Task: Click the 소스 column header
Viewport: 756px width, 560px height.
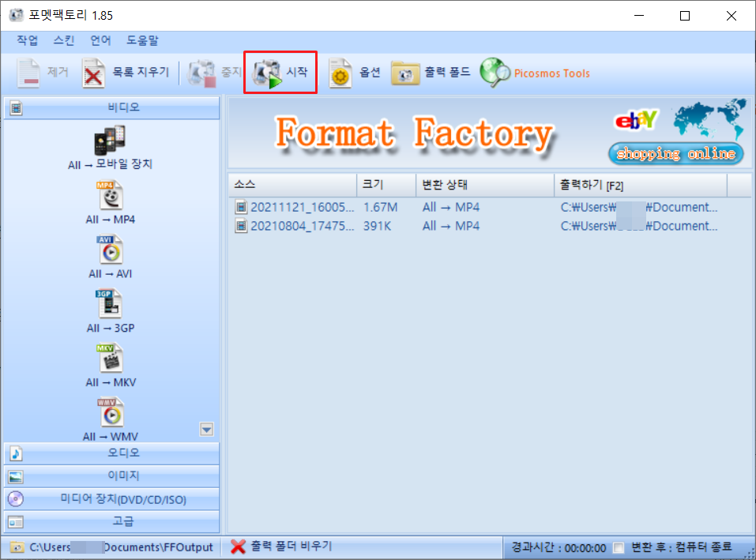Action: click(x=292, y=185)
